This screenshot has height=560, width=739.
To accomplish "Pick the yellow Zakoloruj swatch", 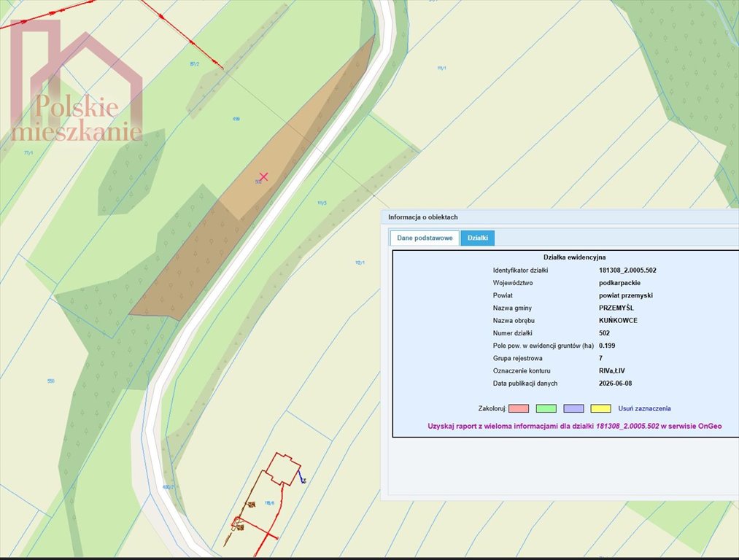I will tap(601, 408).
